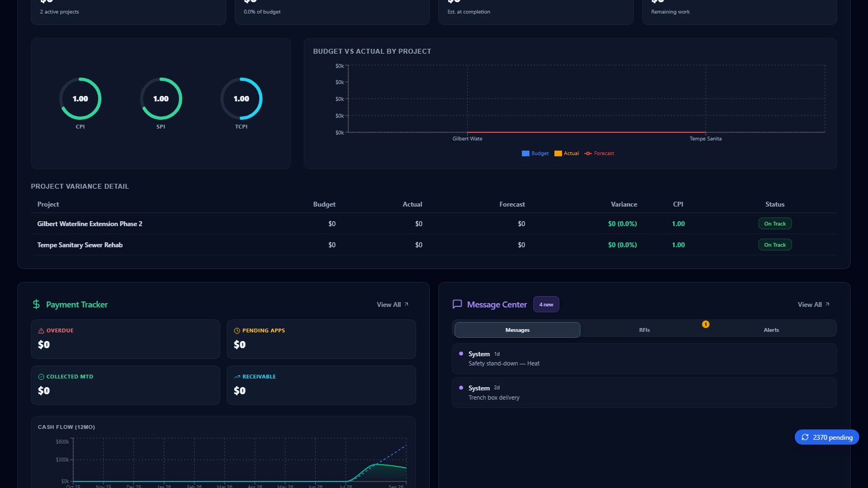Click the 4 new messages badge
Image resolution: width=868 pixels, height=488 pixels.
pos(546,304)
